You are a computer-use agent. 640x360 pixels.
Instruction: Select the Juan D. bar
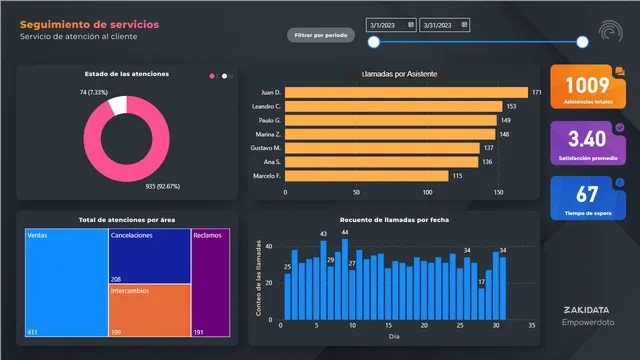[406, 93]
